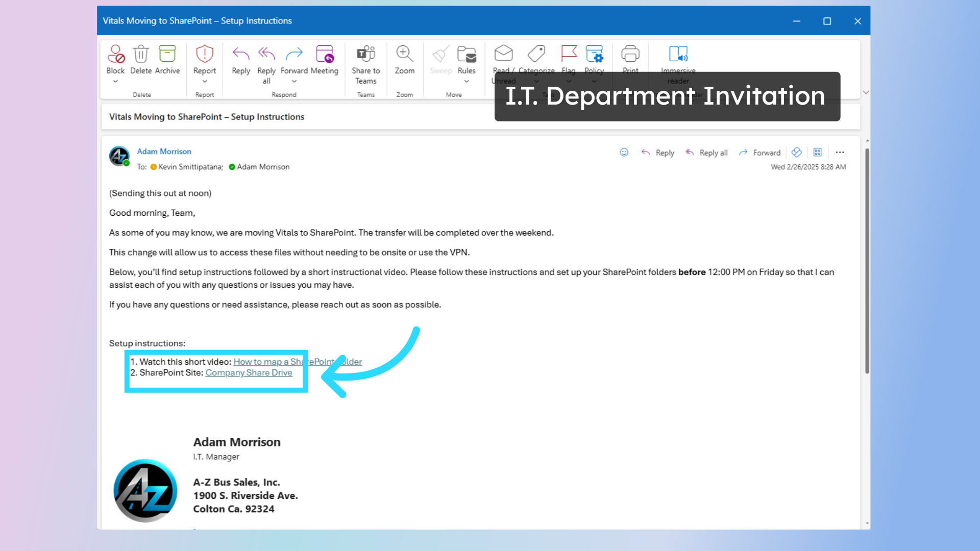Click the message pane vertical scrollbar
This screenshot has width=980, height=551.
tap(867, 260)
